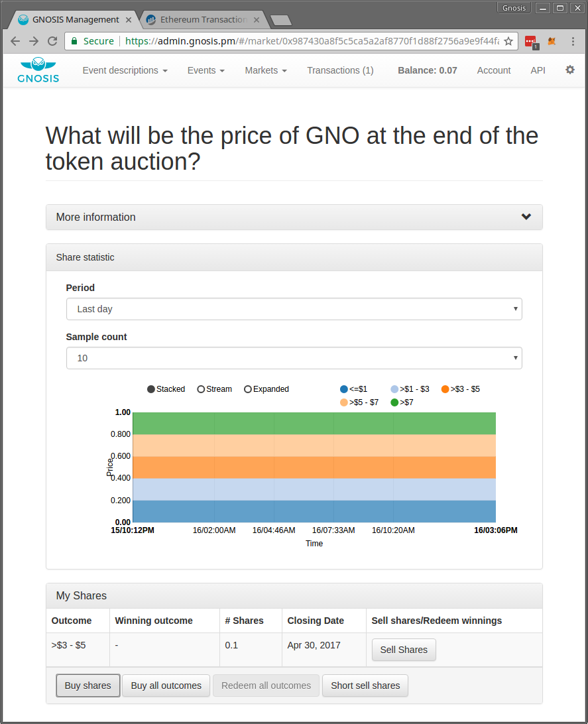
Task: Expand the More information panel
Action: click(294, 217)
